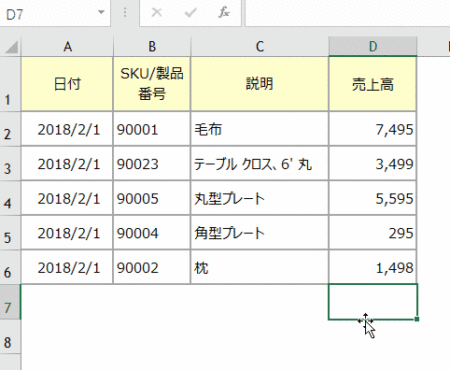
Task: Select row 6 header
Action: click(10, 267)
